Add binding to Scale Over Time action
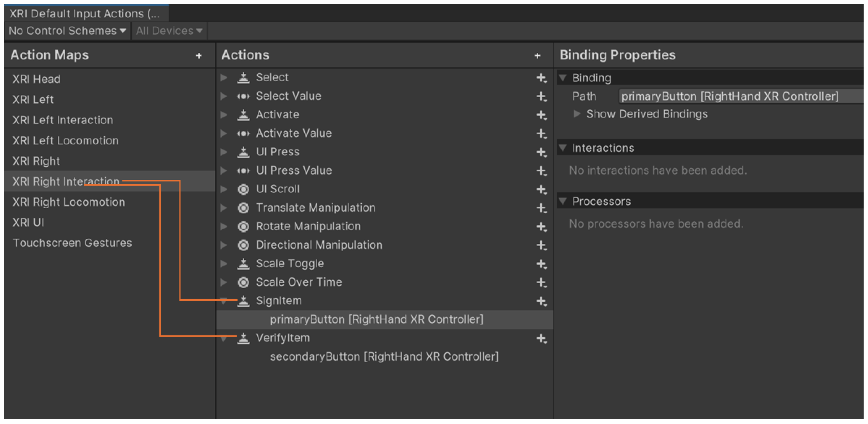Image resolution: width=868 pixels, height=424 pixels. [x=541, y=282]
